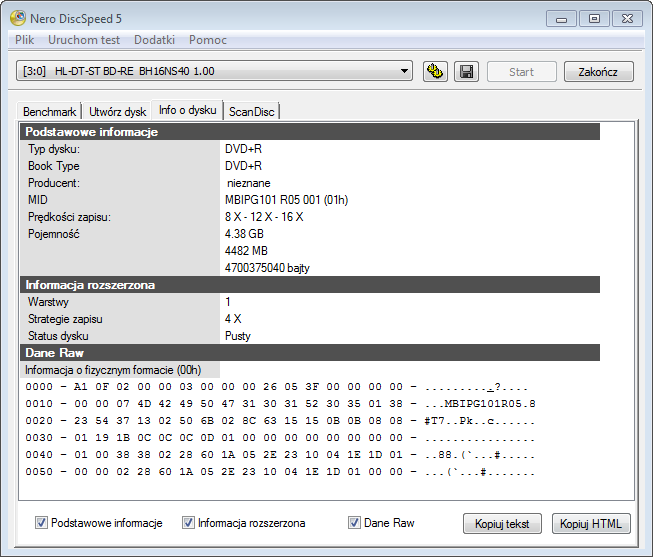Image resolution: width=653 pixels, height=557 pixels.
Task: Click the Warstwy label
Action: pos(48,302)
